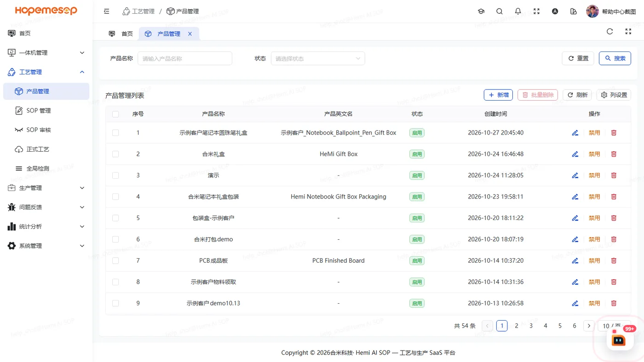Collapse the sidebar menu toggle icon
This screenshot has width=644, height=362.
click(107, 11)
